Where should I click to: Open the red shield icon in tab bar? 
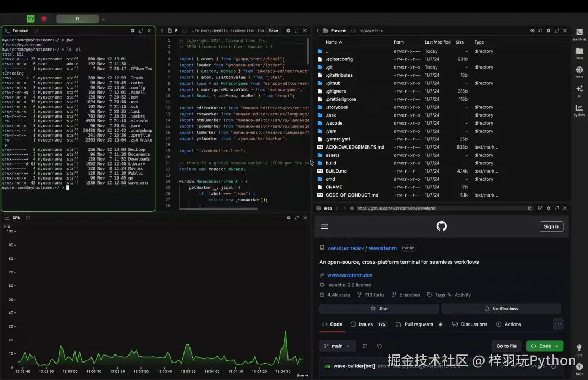pos(44,19)
